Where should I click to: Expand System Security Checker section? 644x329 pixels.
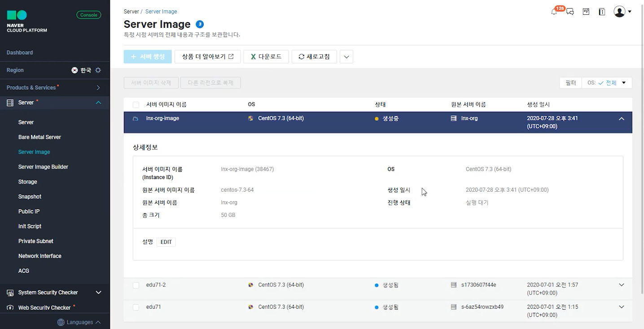99,293
